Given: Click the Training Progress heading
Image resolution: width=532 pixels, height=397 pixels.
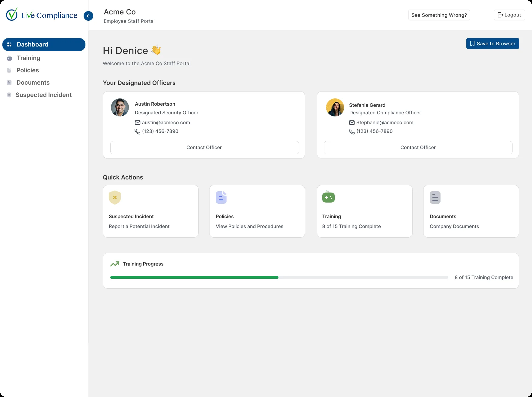Looking at the screenshot, I should coord(143,264).
